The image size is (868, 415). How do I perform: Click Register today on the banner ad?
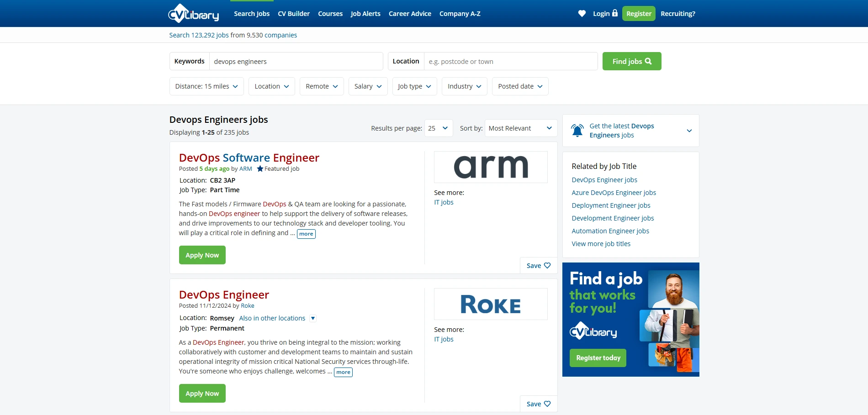(x=598, y=358)
